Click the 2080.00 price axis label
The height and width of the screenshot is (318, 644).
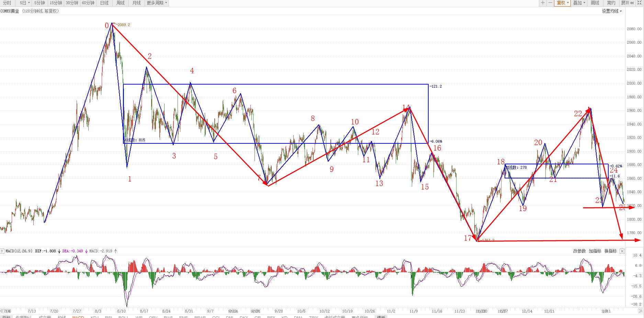coord(634,29)
